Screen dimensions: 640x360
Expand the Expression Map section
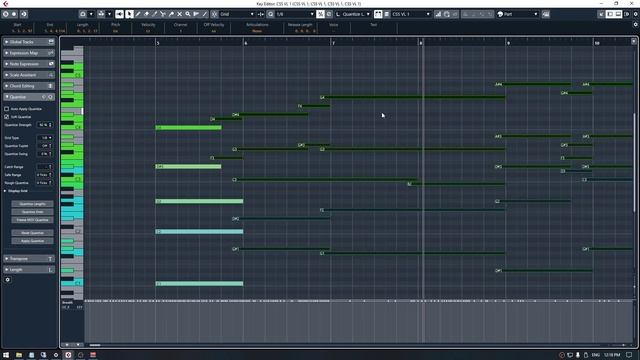[29, 53]
